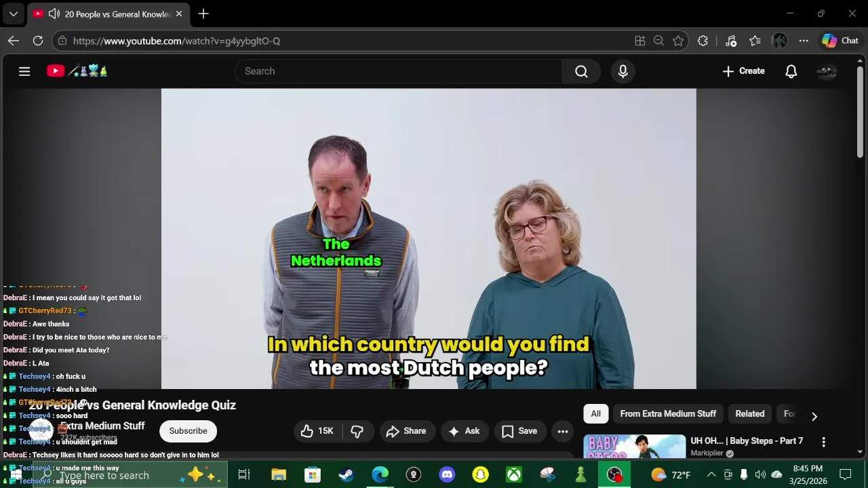
Task: Open more actions ellipsis under the video
Action: click(x=563, y=431)
